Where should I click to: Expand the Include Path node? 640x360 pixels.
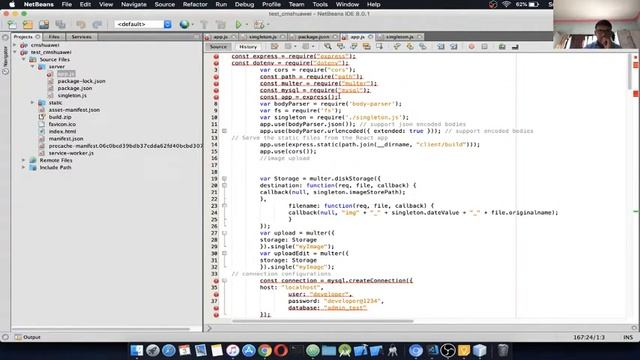(x=24, y=168)
